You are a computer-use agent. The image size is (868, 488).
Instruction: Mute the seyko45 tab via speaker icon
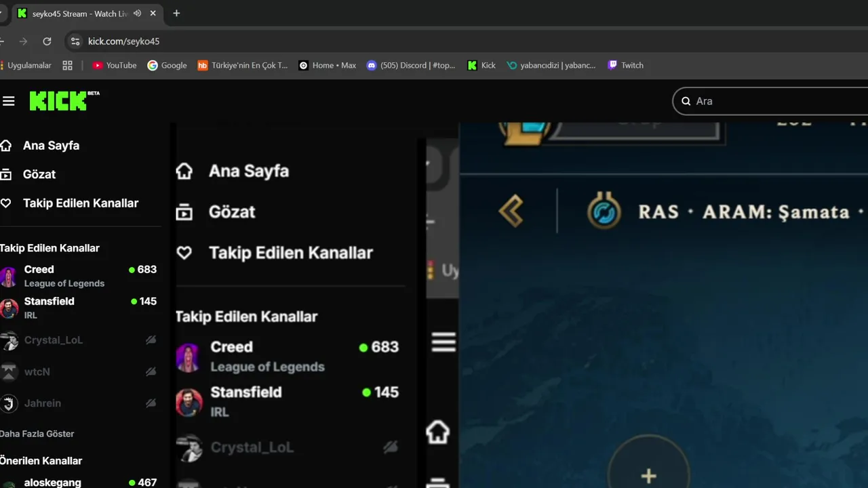[138, 14]
